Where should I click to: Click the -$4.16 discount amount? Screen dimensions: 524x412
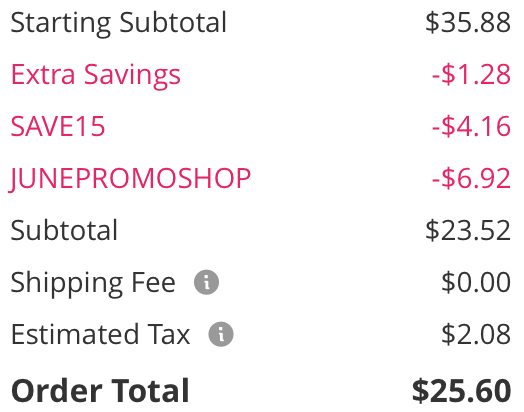tap(471, 126)
